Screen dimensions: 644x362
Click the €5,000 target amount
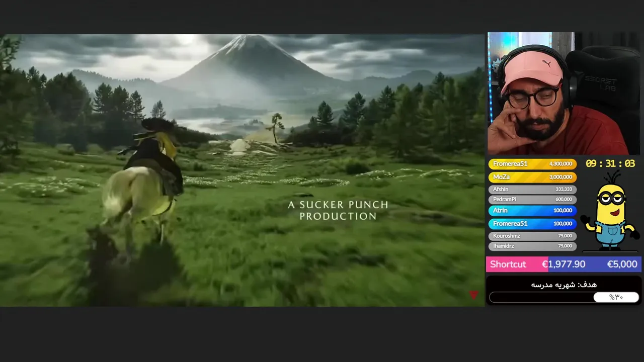[x=622, y=264]
